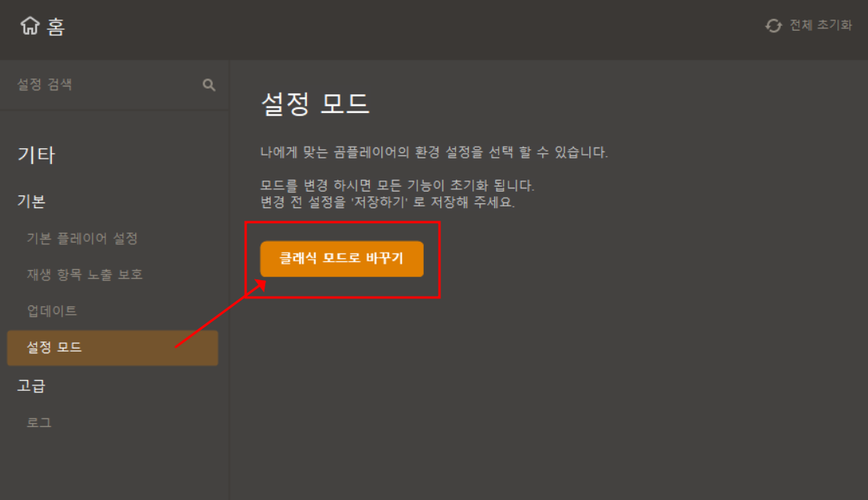Click the 홈 home icon in the top bar

28,25
